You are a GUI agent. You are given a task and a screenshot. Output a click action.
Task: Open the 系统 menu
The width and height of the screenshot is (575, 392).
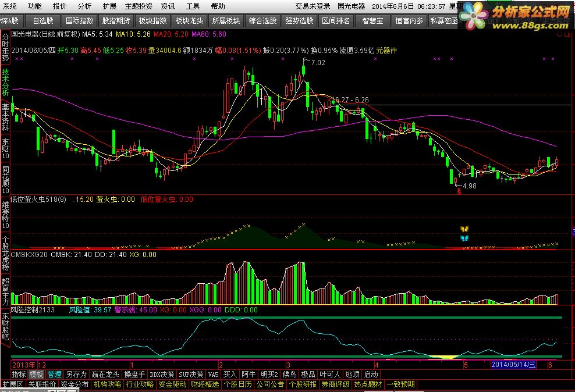(x=10, y=6)
